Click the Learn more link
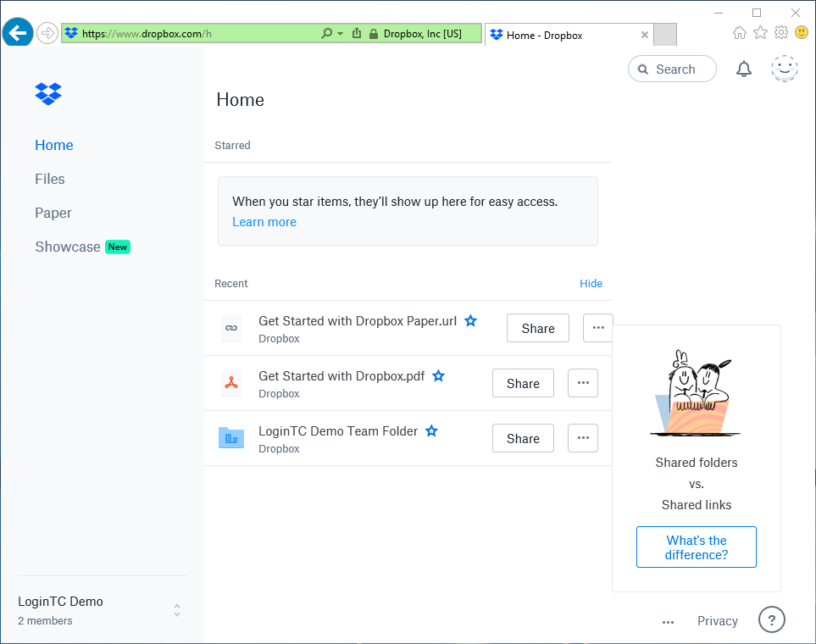Image resolution: width=816 pixels, height=644 pixels. [x=264, y=222]
